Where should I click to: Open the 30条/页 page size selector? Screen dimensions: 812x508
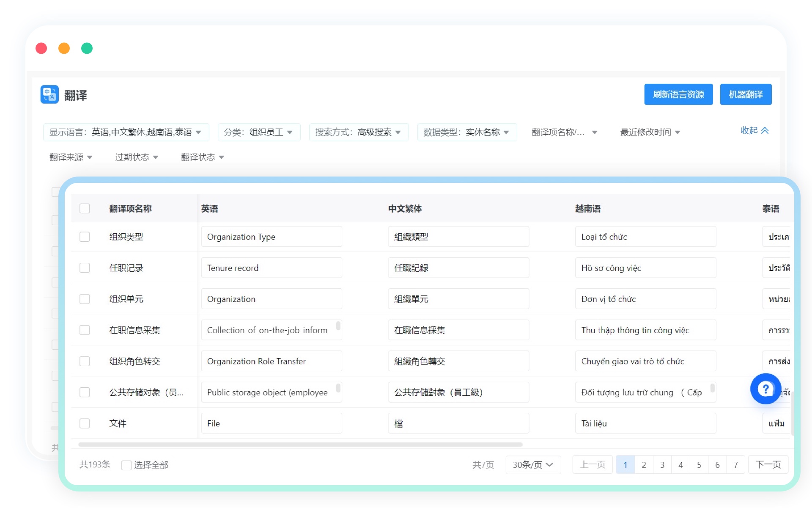[533, 465]
